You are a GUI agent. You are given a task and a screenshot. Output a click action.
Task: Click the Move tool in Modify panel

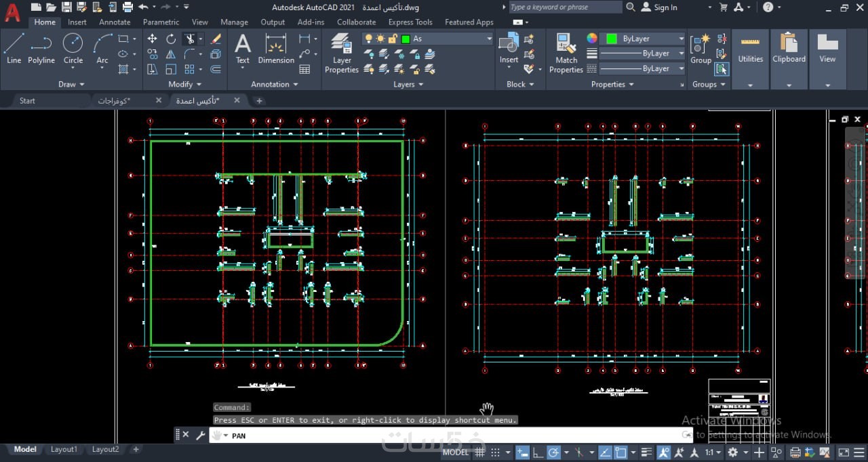click(152, 39)
